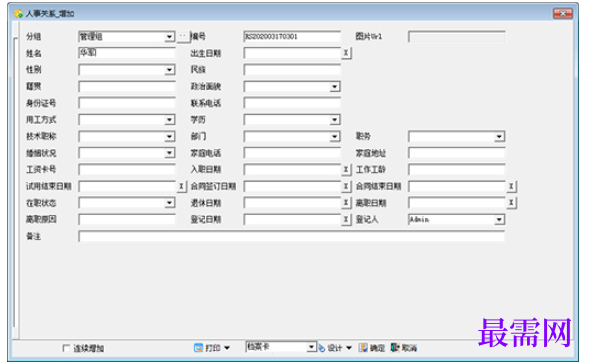Click the 联系电话 input field
This screenshot has width=590, height=364.
coord(292,103)
